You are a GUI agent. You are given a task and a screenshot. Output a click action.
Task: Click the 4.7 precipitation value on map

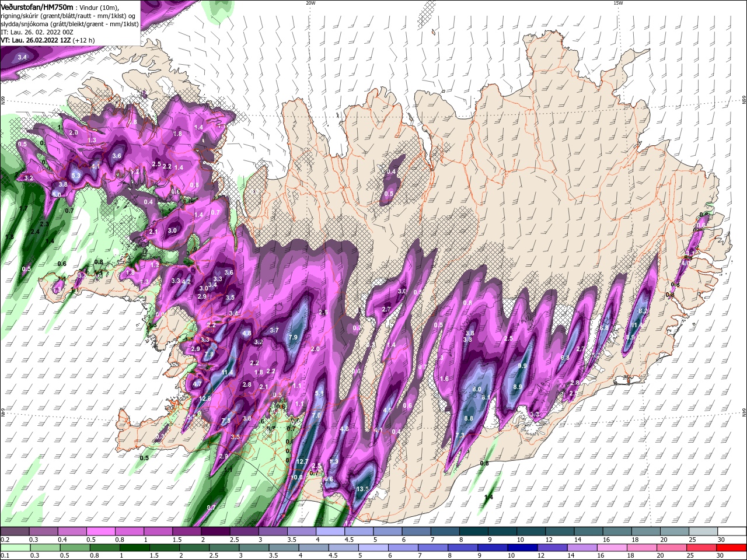[197, 384]
